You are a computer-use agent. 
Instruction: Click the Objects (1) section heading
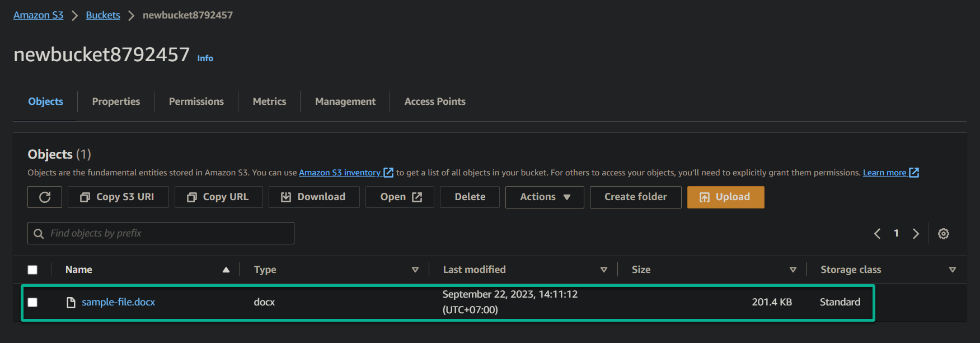[x=59, y=154]
